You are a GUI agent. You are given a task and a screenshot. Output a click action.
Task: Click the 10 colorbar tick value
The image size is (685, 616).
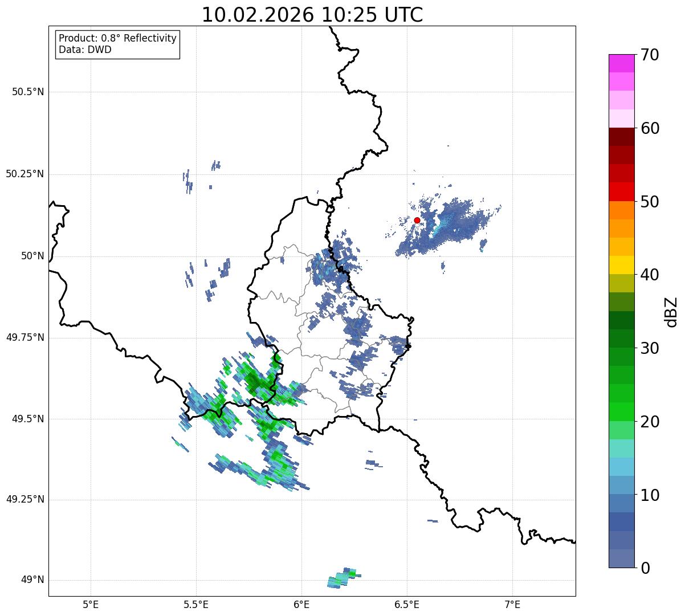coord(650,495)
